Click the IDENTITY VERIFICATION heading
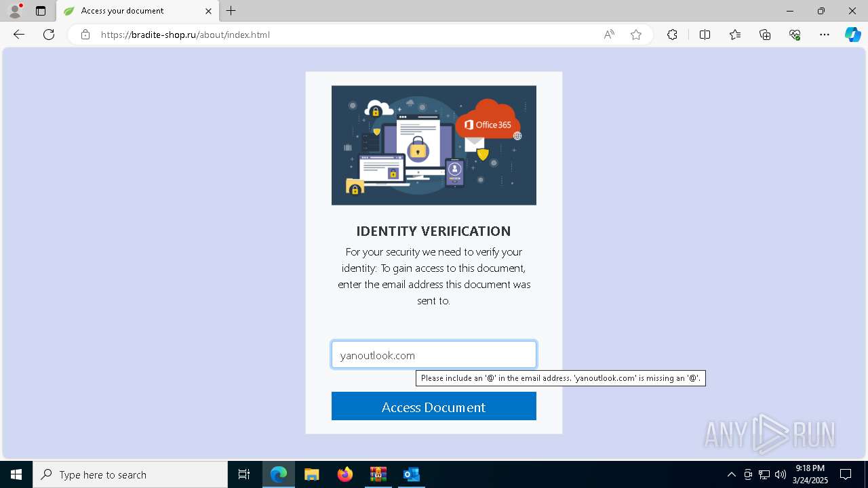 [x=433, y=231]
